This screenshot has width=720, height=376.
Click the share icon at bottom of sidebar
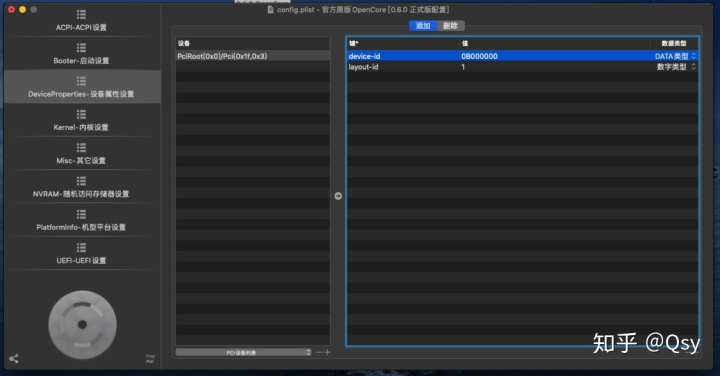point(14,359)
